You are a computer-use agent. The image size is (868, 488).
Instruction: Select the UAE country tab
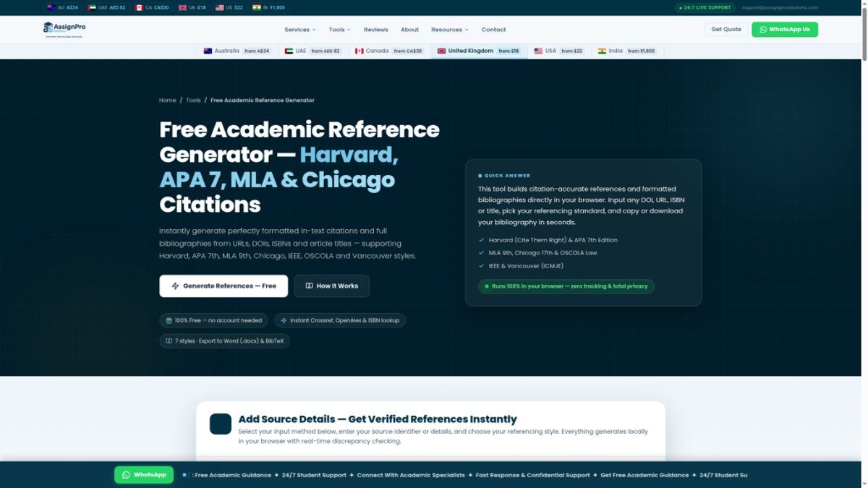click(x=312, y=51)
